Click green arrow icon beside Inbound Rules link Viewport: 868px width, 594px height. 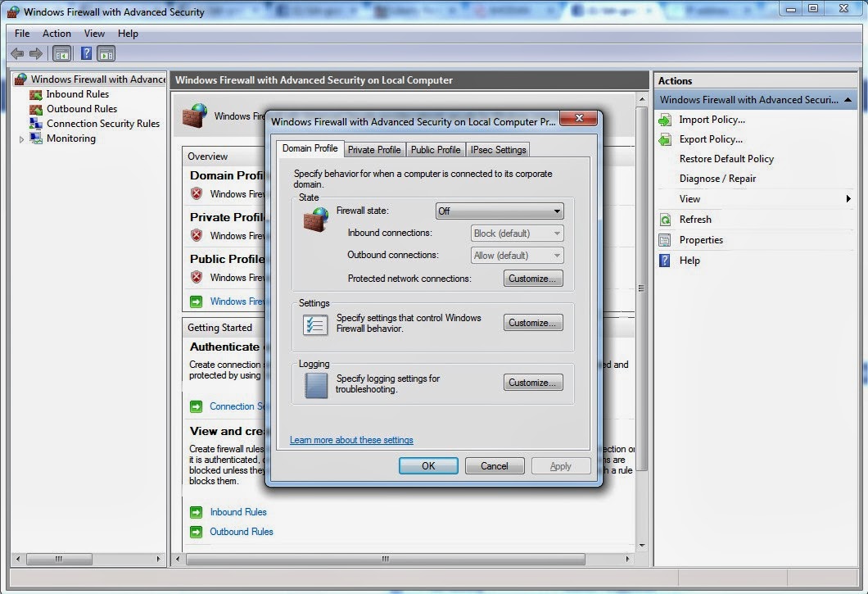(x=196, y=512)
